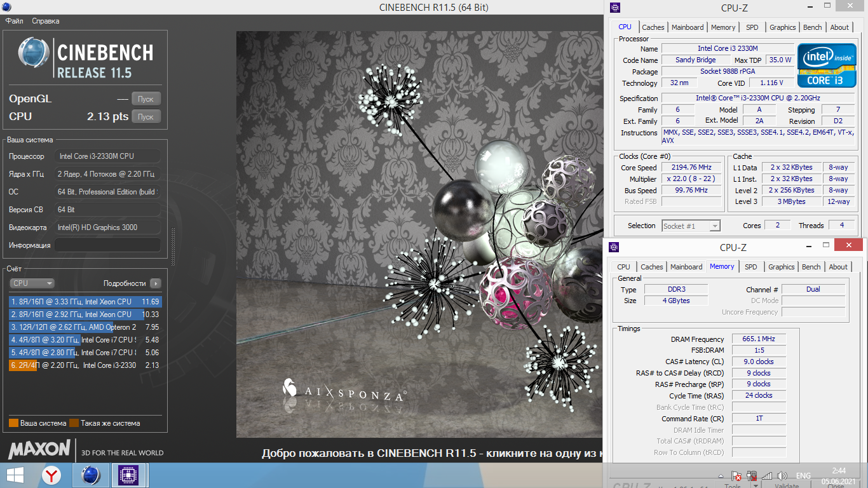Select ranking row 8Я/16П @ 3.33 ГГц
This screenshot has width=868, height=488.
click(85, 302)
